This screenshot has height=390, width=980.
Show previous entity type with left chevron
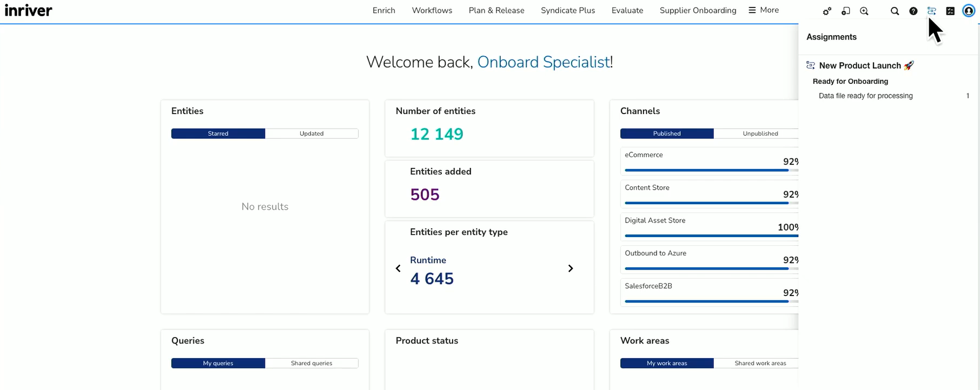click(398, 268)
